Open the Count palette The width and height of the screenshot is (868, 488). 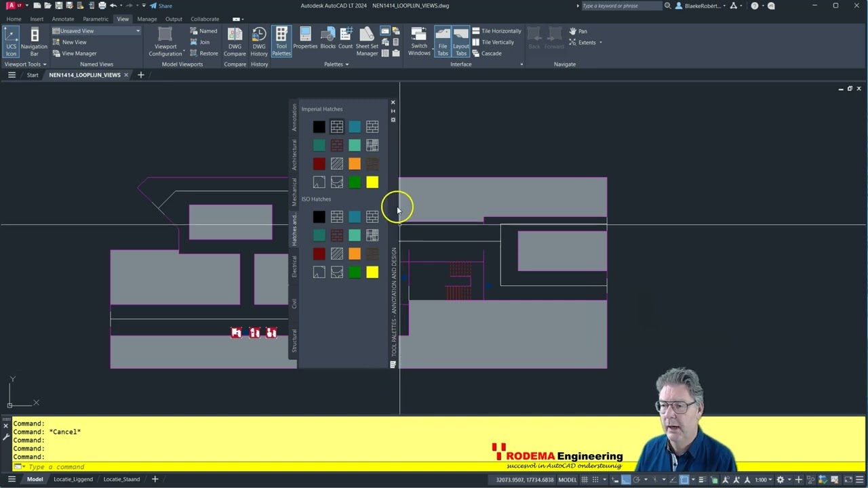pyautogui.click(x=345, y=39)
